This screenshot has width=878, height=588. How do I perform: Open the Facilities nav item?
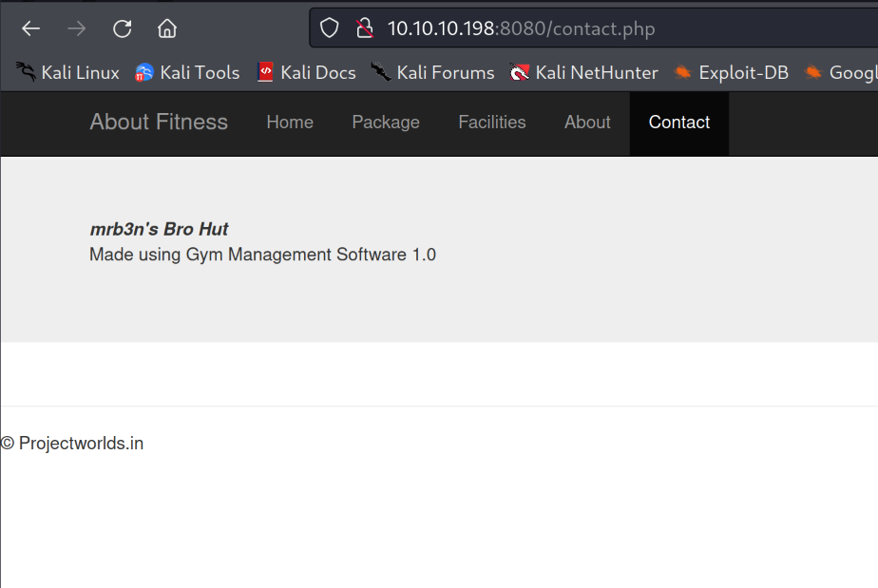click(x=491, y=123)
